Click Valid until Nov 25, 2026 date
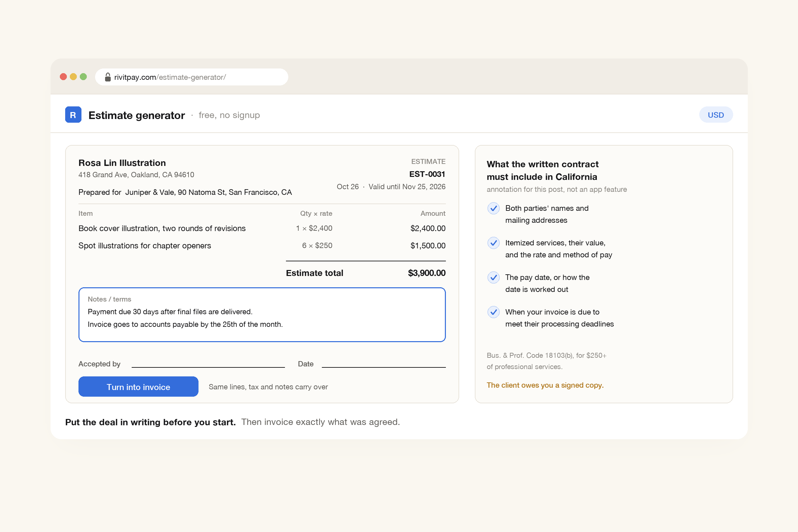Viewport: 798px width, 532px height. 407,187
